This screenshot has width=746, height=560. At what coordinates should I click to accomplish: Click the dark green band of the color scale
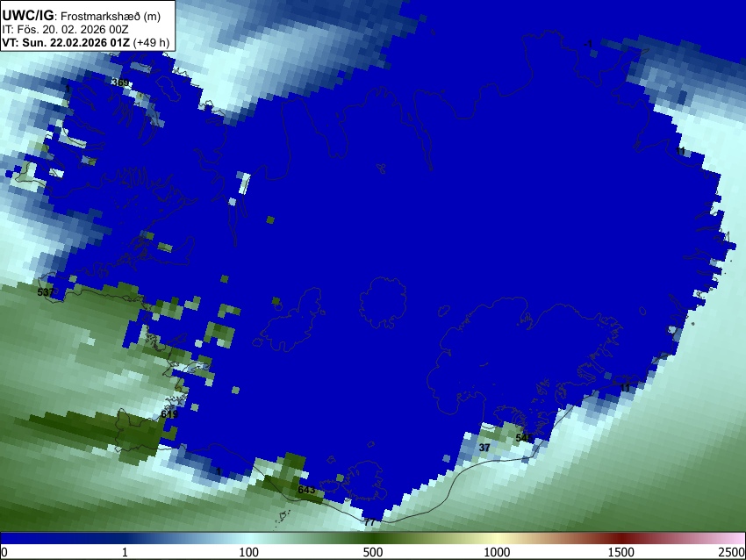click(372, 539)
